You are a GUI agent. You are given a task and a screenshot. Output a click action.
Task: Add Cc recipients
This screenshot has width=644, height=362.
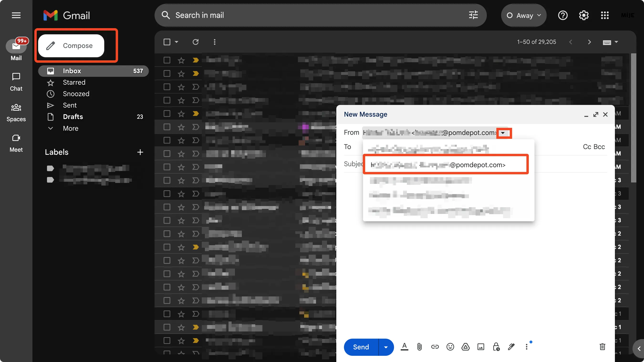pyautogui.click(x=587, y=147)
